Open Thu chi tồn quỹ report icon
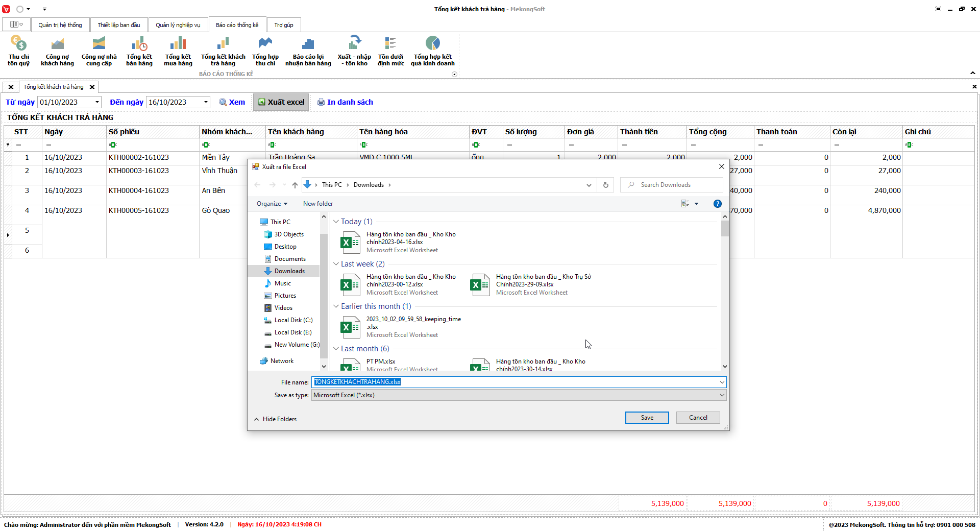The width and height of the screenshot is (980, 531). (x=18, y=51)
